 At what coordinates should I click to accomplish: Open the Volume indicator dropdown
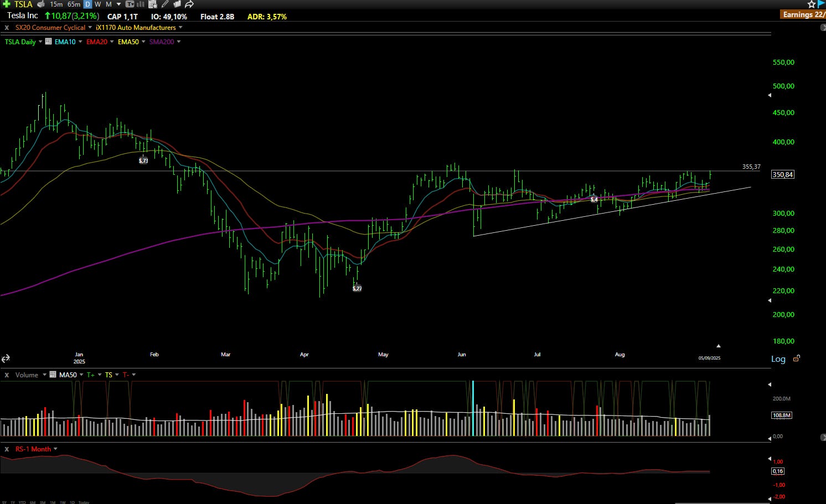(44, 375)
